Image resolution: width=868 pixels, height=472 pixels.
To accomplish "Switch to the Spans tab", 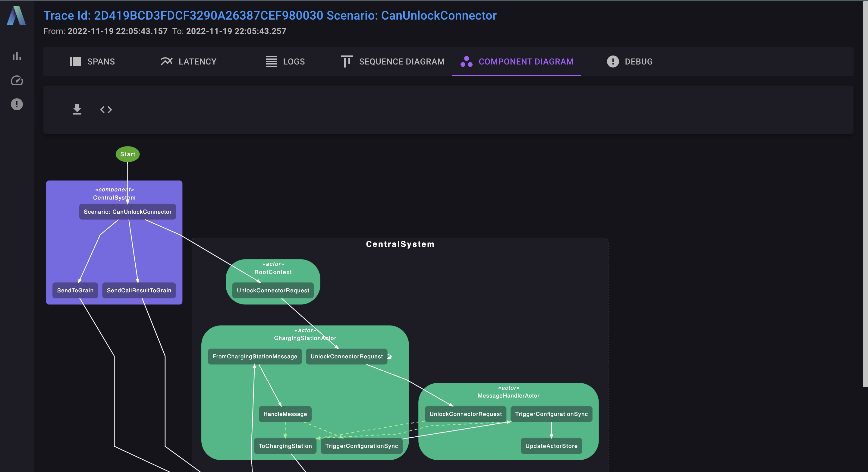I will tap(92, 62).
